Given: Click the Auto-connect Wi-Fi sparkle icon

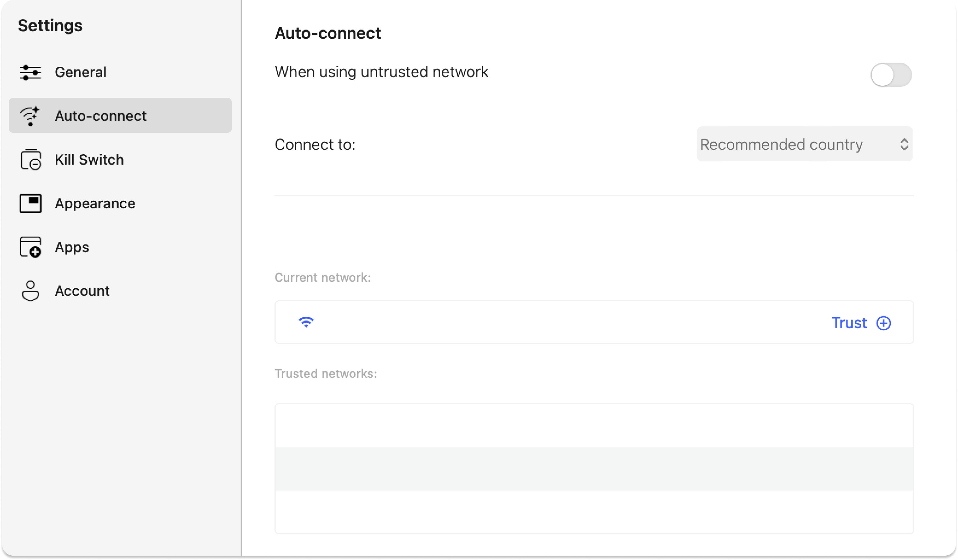Looking at the screenshot, I should click(30, 116).
